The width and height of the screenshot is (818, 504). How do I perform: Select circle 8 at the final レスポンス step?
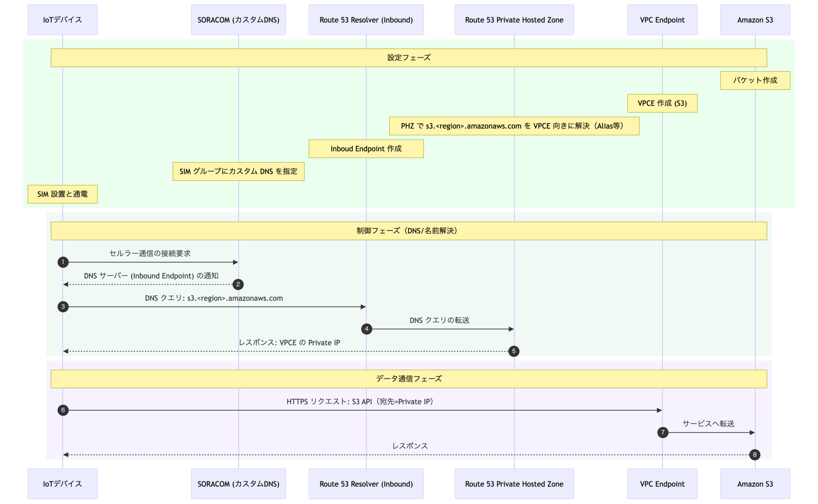755,455
